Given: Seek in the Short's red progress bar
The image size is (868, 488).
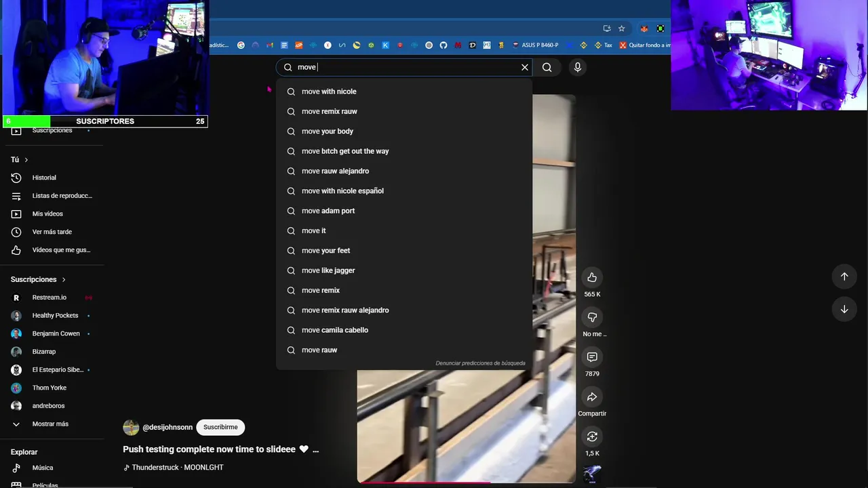Looking at the screenshot, I should pyautogui.click(x=466, y=483).
